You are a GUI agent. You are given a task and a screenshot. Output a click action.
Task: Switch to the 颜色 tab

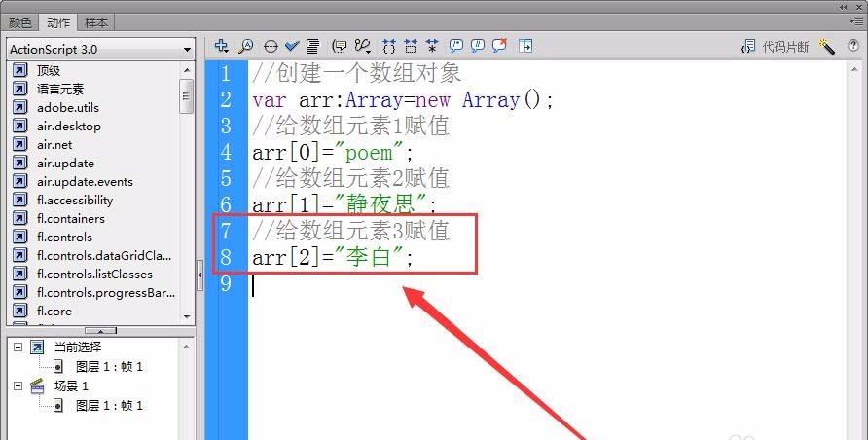pyautogui.click(x=19, y=22)
